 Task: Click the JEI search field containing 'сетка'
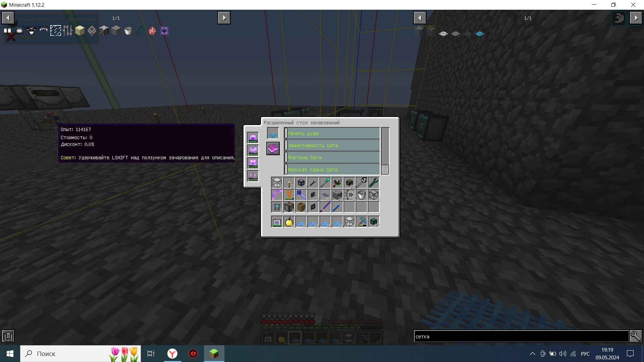pyautogui.click(x=521, y=336)
